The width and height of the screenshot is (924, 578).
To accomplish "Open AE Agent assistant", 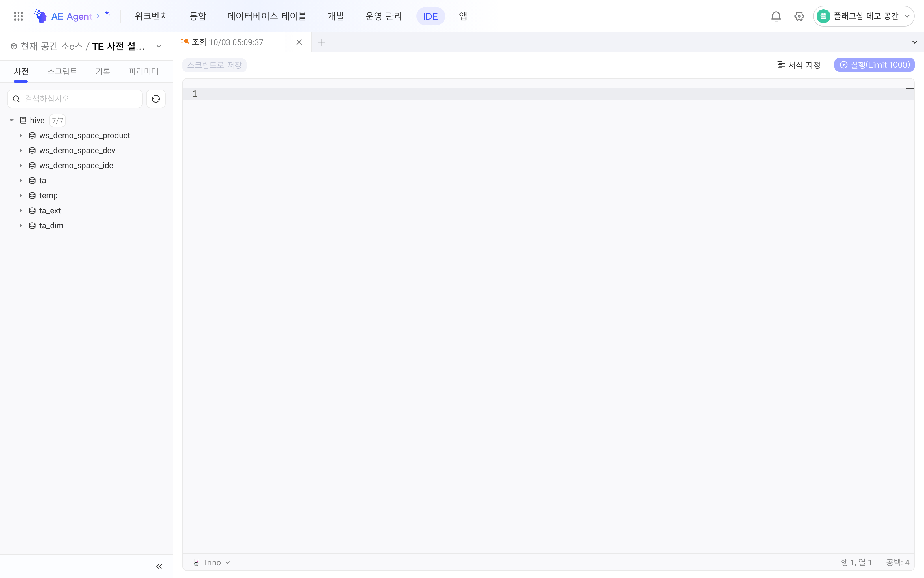I will [71, 16].
